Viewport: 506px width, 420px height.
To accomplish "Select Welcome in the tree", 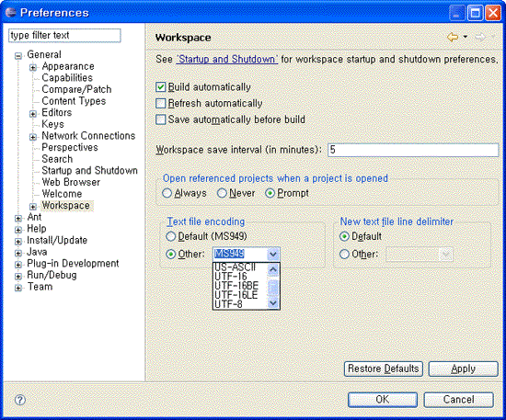I will 62,194.
